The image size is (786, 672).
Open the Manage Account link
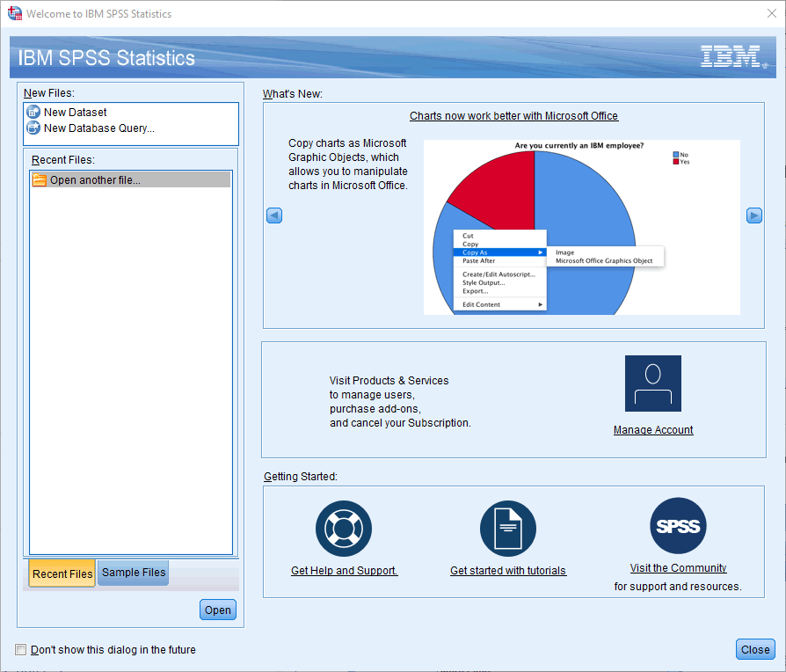tap(653, 429)
